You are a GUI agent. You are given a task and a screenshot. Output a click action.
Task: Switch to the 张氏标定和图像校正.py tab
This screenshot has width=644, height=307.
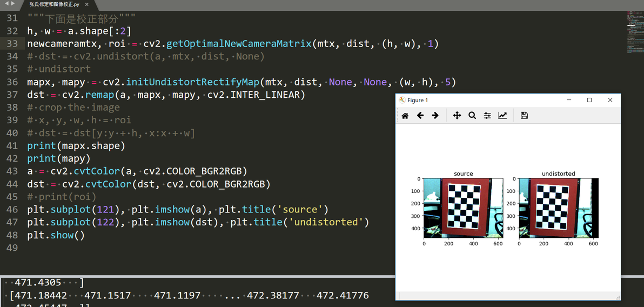click(x=54, y=4)
